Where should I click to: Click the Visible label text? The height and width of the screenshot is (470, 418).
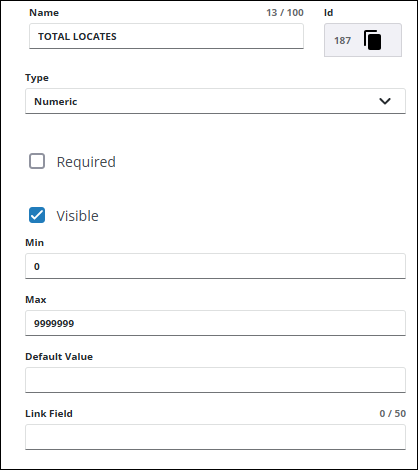pyautogui.click(x=77, y=216)
